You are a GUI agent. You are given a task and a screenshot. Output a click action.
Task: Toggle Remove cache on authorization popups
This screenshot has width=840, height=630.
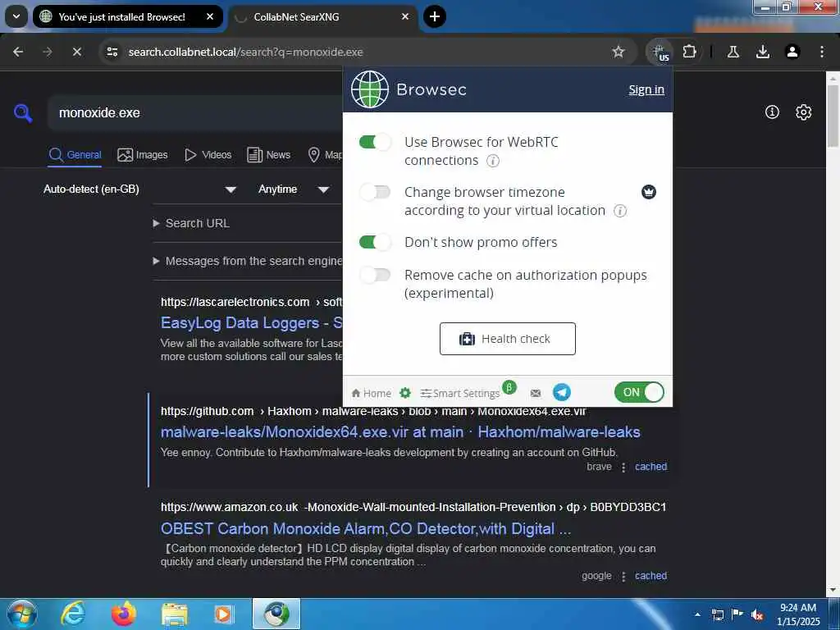375,275
